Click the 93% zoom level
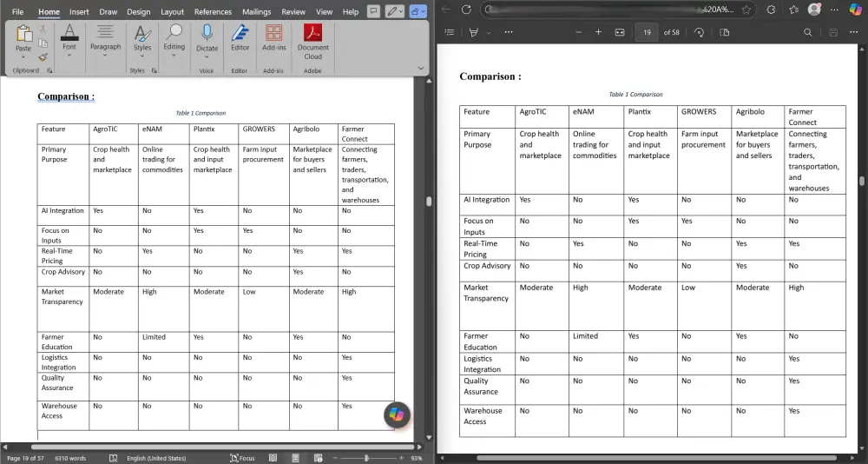 coord(417,459)
